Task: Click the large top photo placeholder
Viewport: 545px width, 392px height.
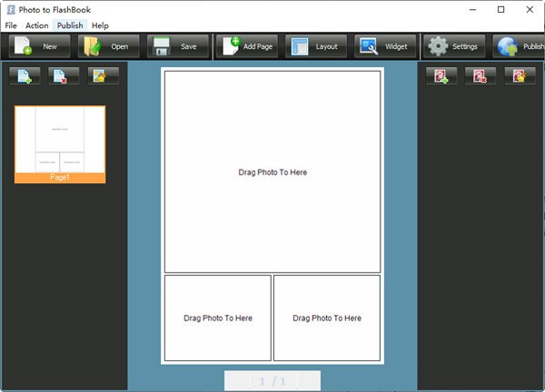Action: [x=272, y=171]
